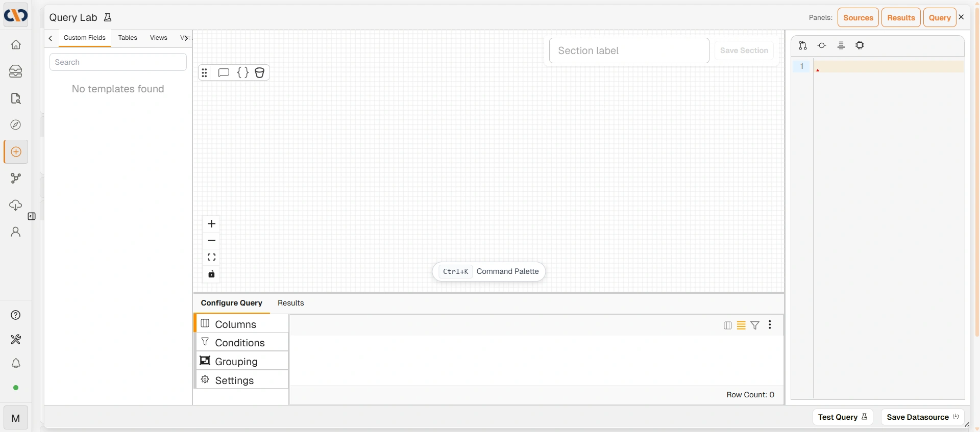980x432 pixels.
Task: Click the canvas toolbar drag handle
Action: click(205, 72)
